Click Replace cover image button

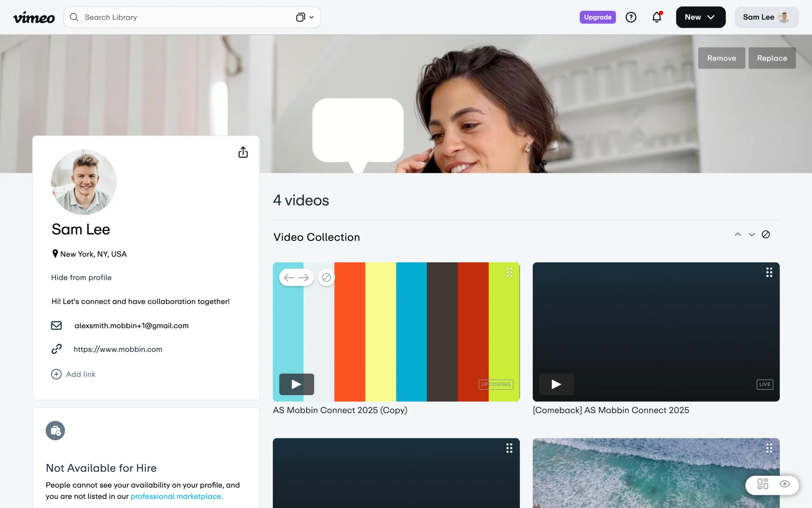point(771,58)
